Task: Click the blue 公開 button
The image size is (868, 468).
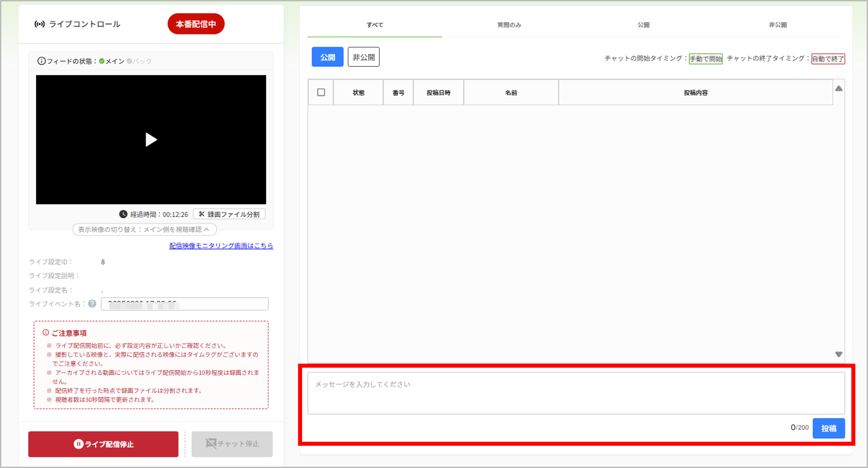Action: pos(327,57)
